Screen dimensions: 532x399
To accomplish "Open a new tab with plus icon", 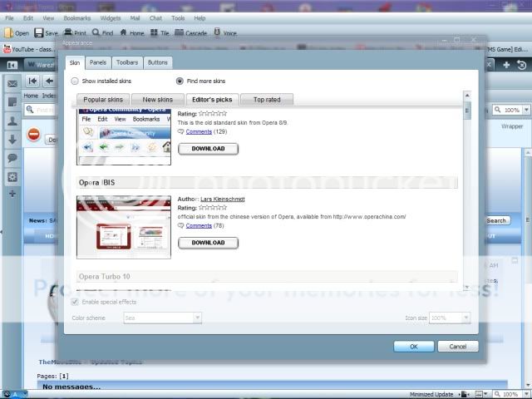I will click(506, 65).
